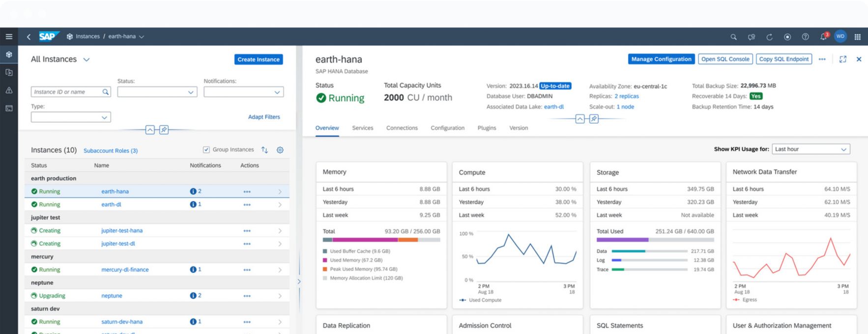
Task: Open instance table settings gear icon
Action: coord(280,150)
